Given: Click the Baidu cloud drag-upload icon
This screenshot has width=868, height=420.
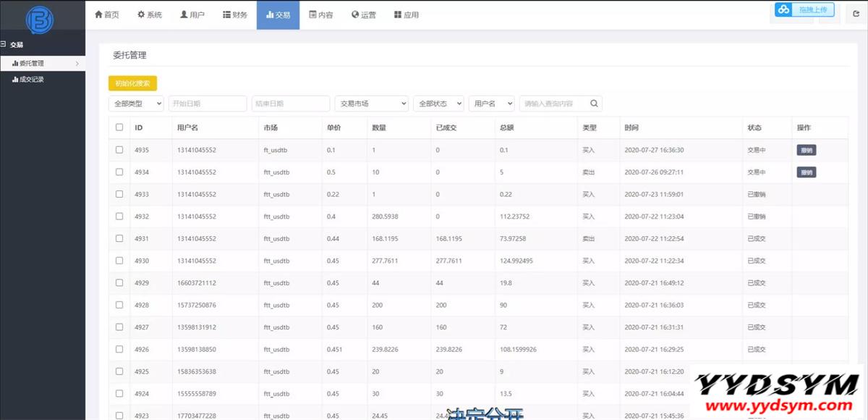Looking at the screenshot, I should tap(783, 9).
